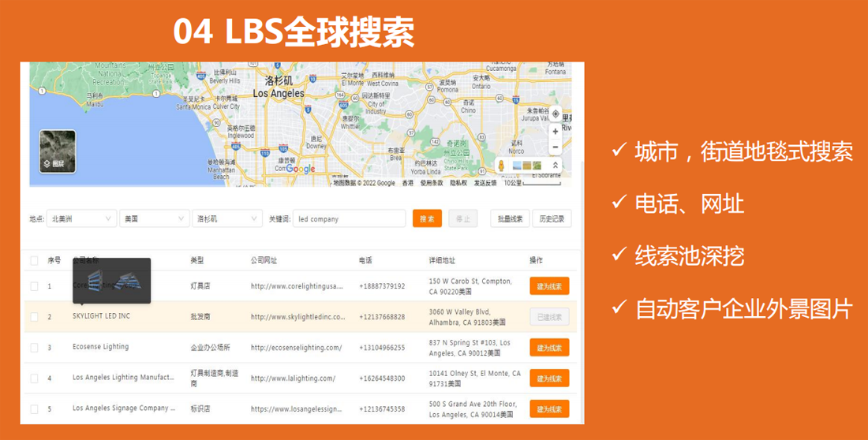Zoom out the map with minus icon
The height and width of the screenshot is (440, 868).
[x=555, y=147]
